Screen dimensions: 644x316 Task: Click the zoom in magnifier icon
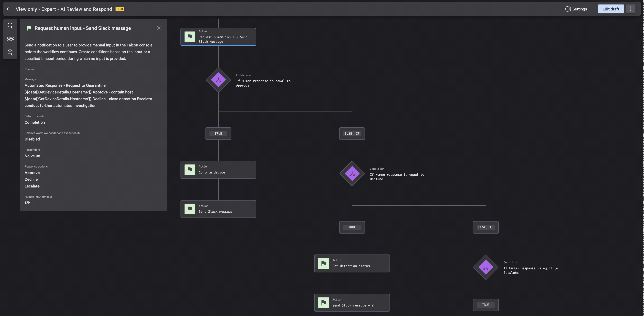pyautogui.click(x=10, y=26)
